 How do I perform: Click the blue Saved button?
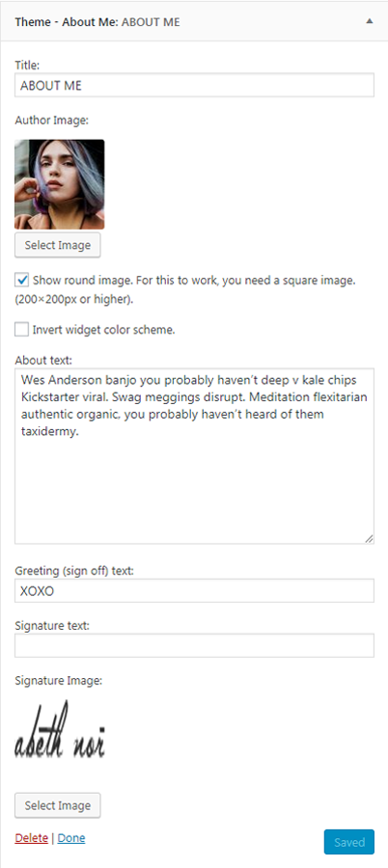(349, 842)
